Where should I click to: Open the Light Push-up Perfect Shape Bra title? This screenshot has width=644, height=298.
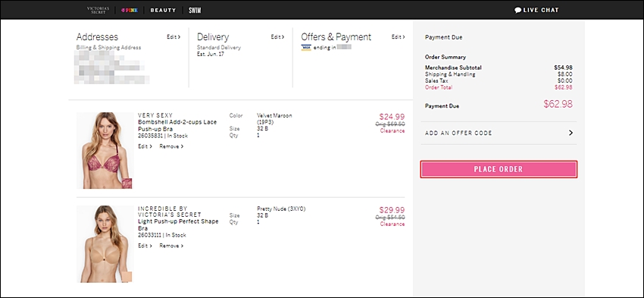(x=178, y=225)
